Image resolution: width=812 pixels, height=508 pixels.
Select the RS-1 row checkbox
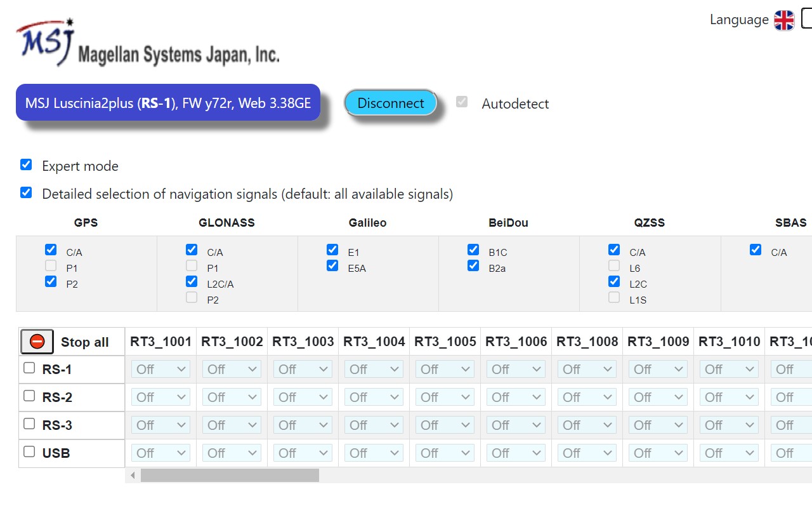pos(29,367)
